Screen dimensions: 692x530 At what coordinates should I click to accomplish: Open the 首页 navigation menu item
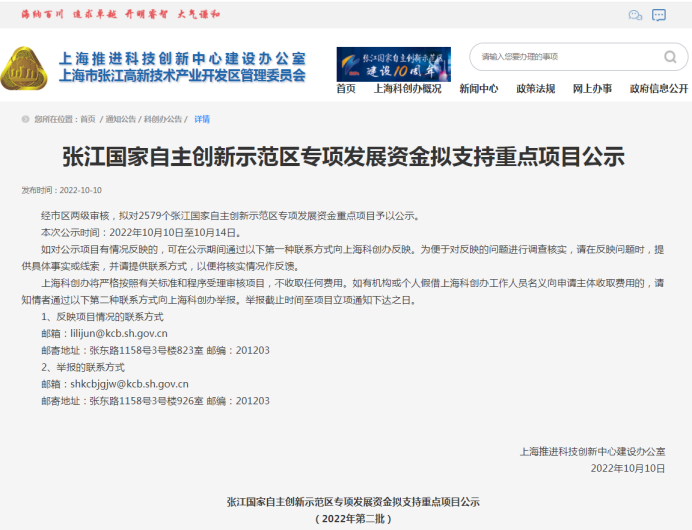[x=346, y=88]
